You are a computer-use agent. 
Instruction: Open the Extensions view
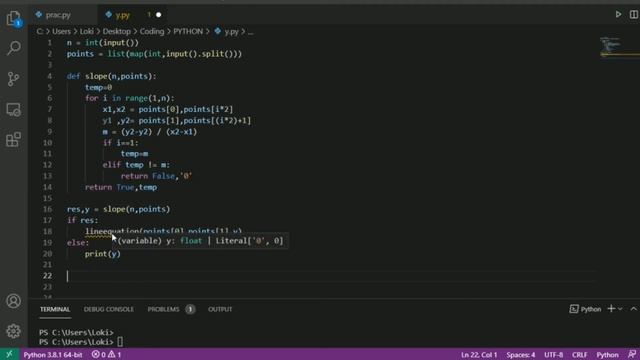pos(13,140)
